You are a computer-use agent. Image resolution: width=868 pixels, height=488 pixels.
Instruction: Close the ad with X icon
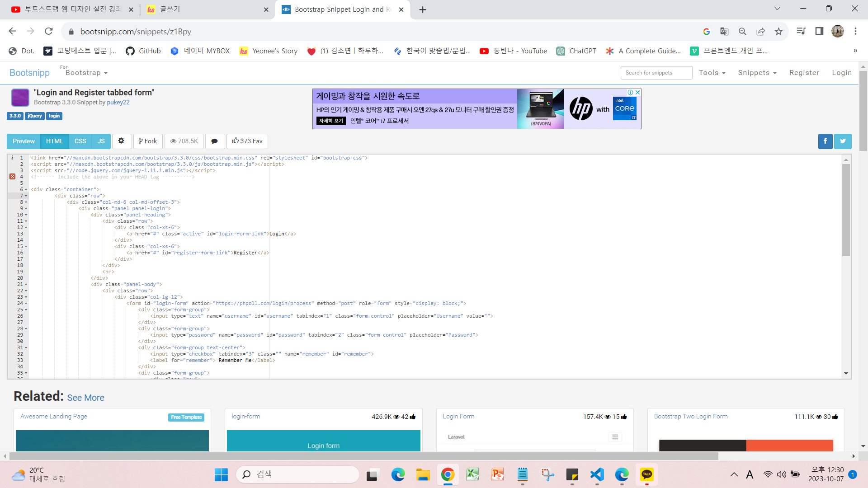point(637,92)
